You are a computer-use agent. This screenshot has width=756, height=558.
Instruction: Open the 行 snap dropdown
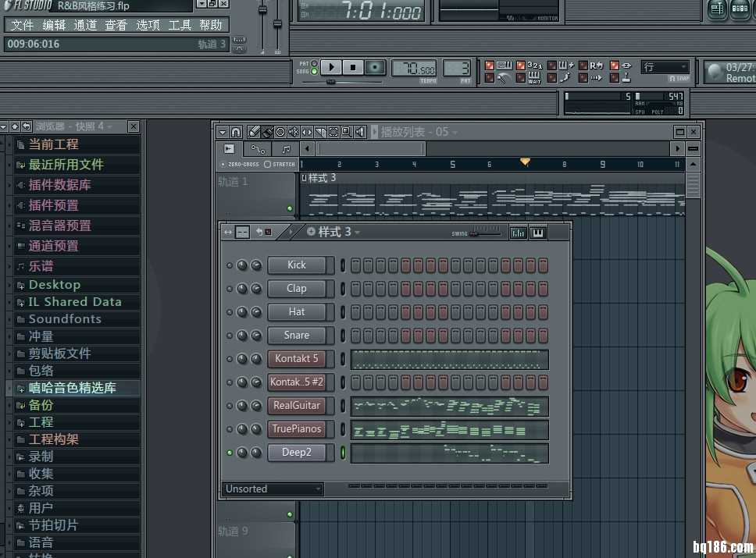tap(665, 67)
